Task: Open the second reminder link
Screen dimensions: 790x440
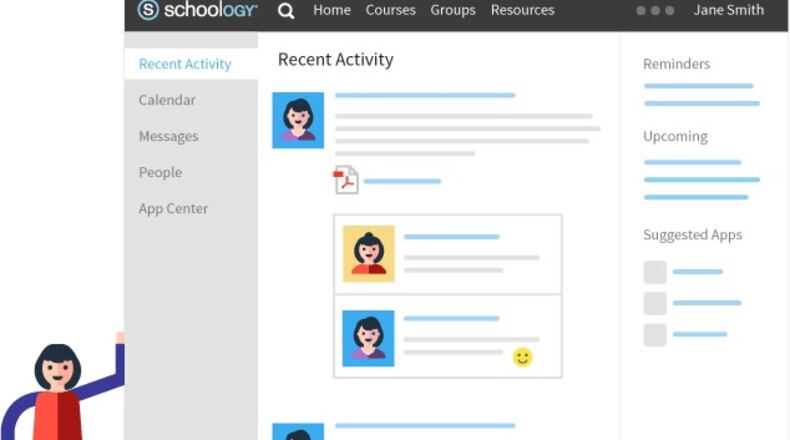Action: click(x=702, y=103)
